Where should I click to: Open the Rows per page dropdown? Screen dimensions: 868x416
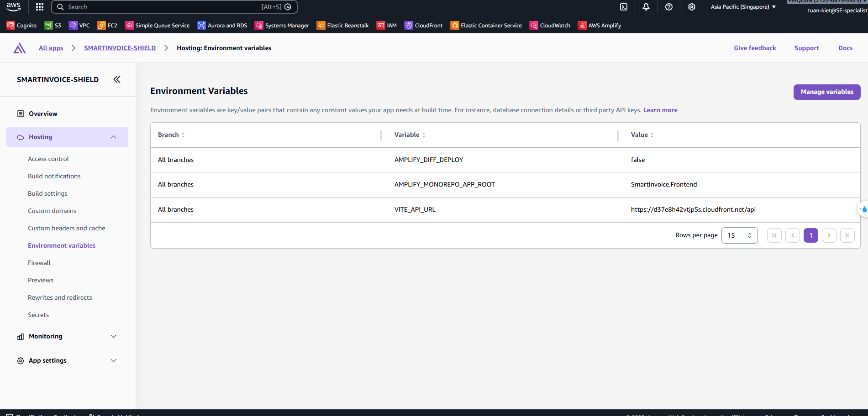[x=739, y=235]
